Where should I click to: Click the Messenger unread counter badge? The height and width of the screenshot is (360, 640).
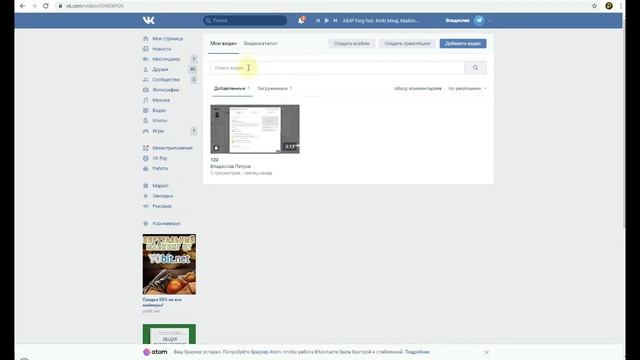[194, 59]
